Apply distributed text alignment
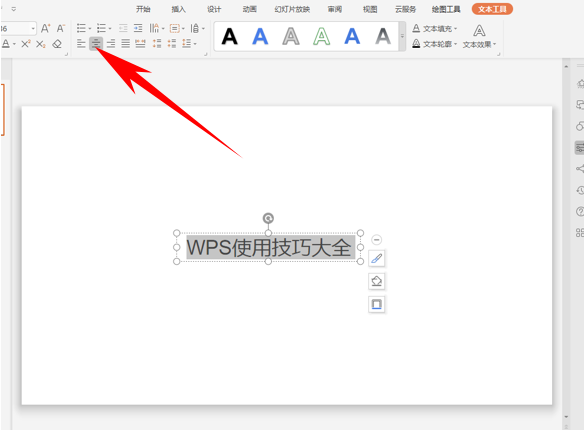The width and height of the screenshot is (586, 430). point(141,44)
